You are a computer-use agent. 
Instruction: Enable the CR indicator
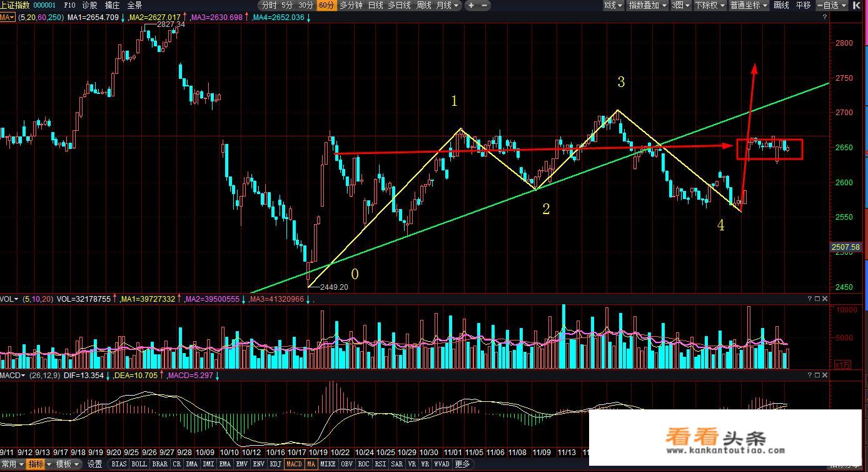pyautogui.click(x=176, y=464)
